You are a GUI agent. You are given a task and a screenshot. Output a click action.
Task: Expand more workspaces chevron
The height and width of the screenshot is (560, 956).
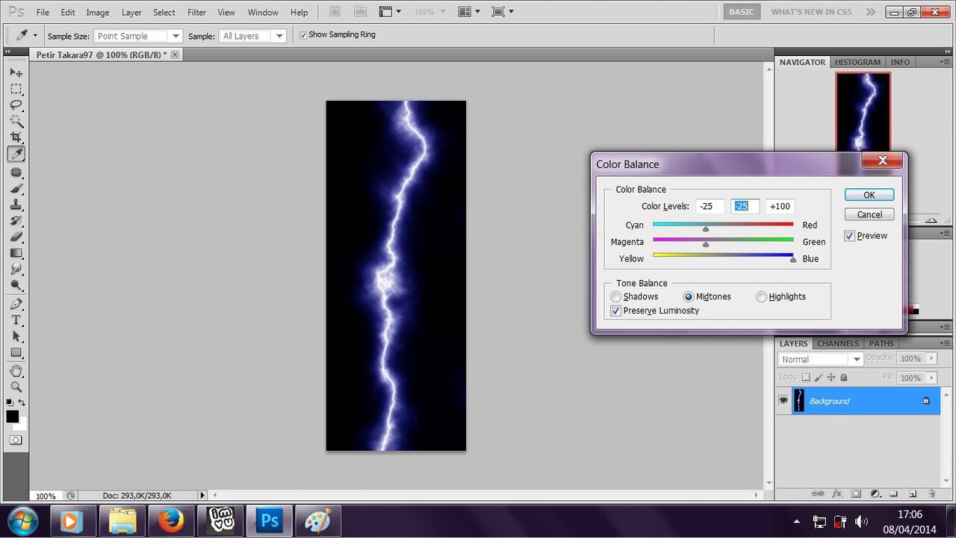[870, 12]
